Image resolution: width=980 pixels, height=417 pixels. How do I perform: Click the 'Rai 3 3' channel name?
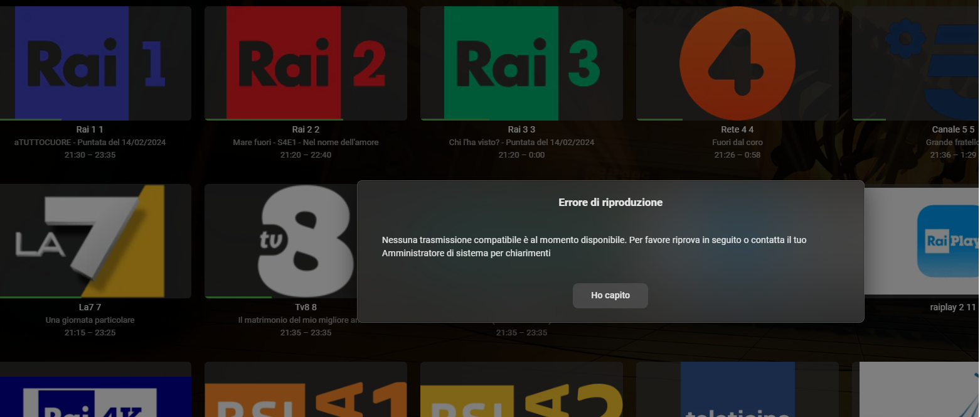click(521, 129)
